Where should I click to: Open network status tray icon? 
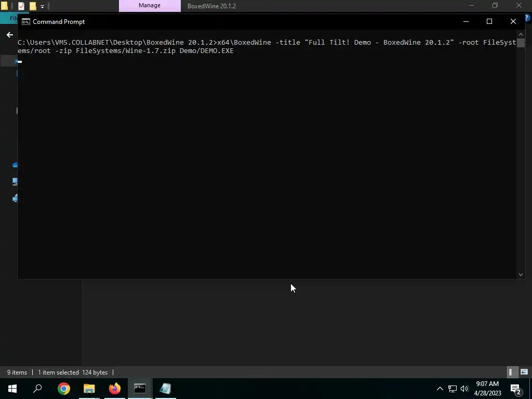pyautogui.click(x=453, y=389)
